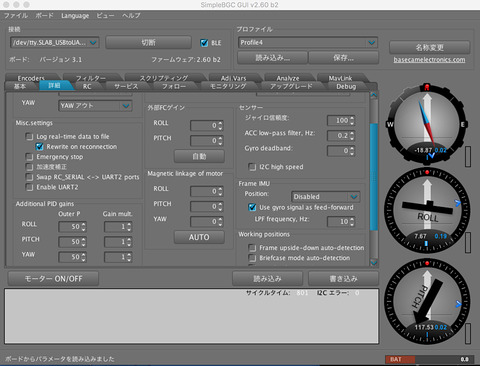The height and width of the screenshot is (366, 480).
Task: Open the Frame IMU Position dropdown
Action: tap(325, 197)
